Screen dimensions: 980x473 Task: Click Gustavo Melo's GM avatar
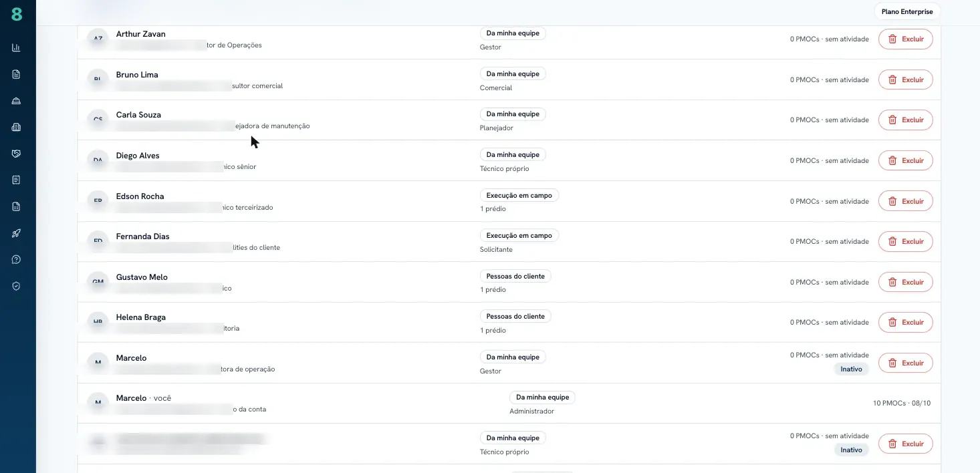(98, 282)
